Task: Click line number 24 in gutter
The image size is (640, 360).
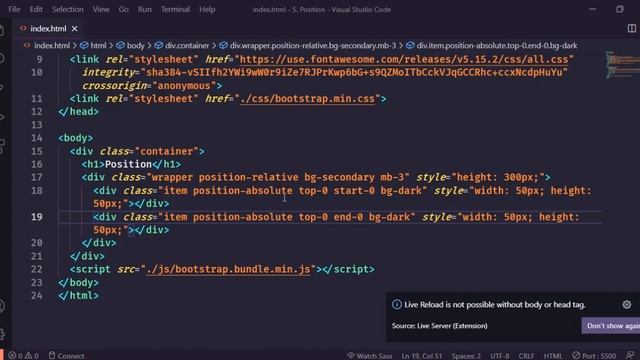Action: tap(37, 296)
